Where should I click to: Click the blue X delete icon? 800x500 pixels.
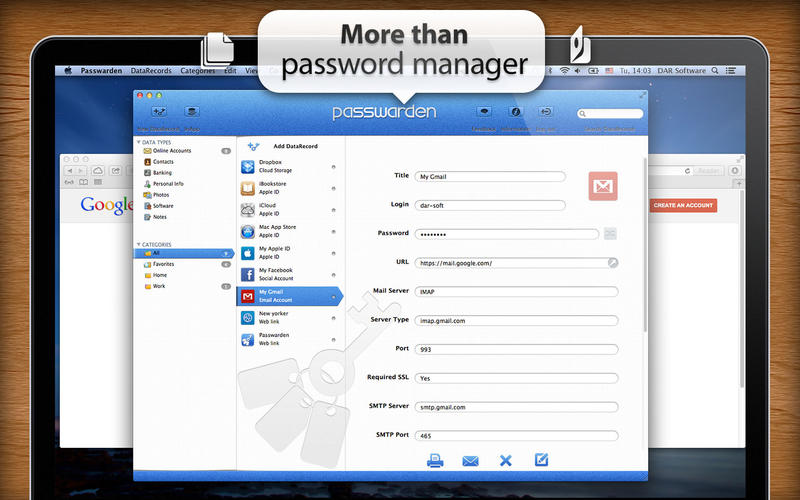[x=506, y=461]
